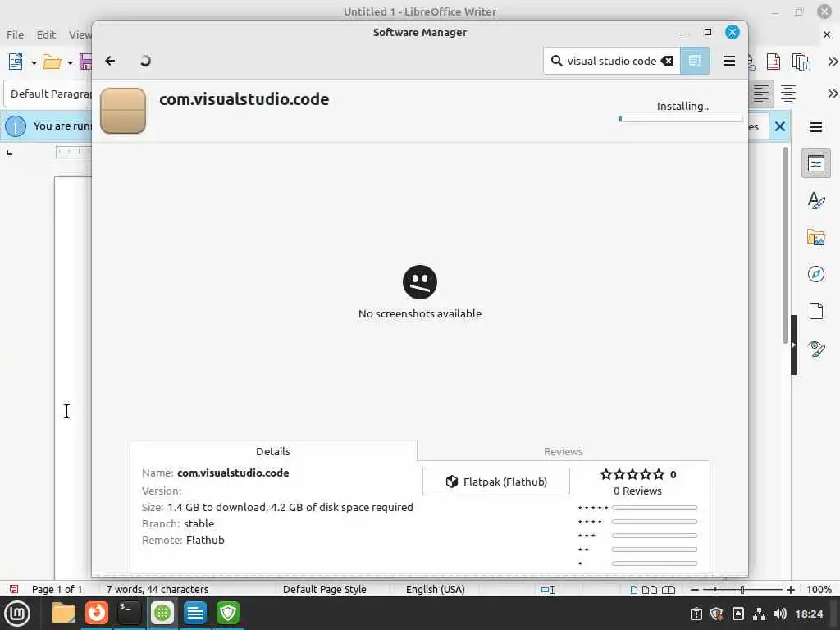The height and width of the screenshot is (630, 840).
Task: Click the Flatpak (Flathub) source button
Action: pos(496,482)
